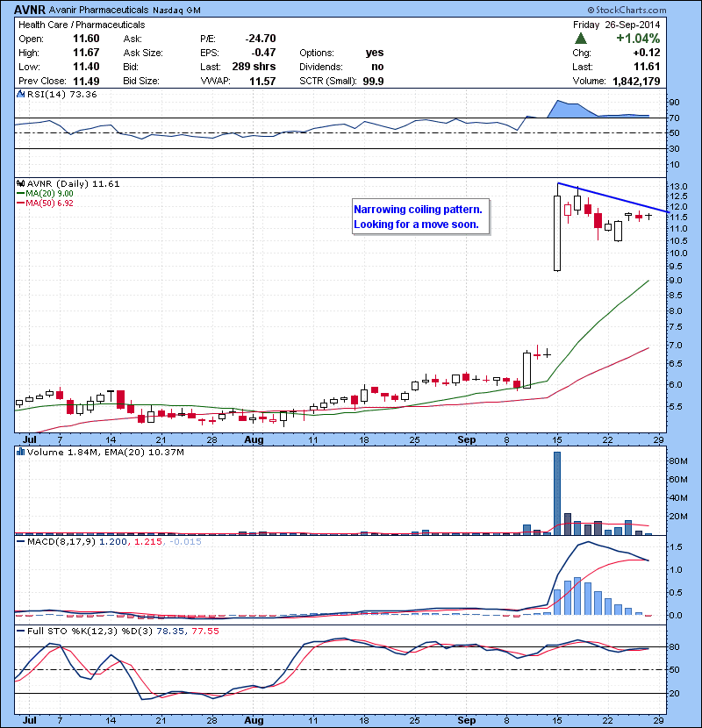Click the red MA(50) legend line marker
The height and width of the screenshot is (728, 702).
21,203
